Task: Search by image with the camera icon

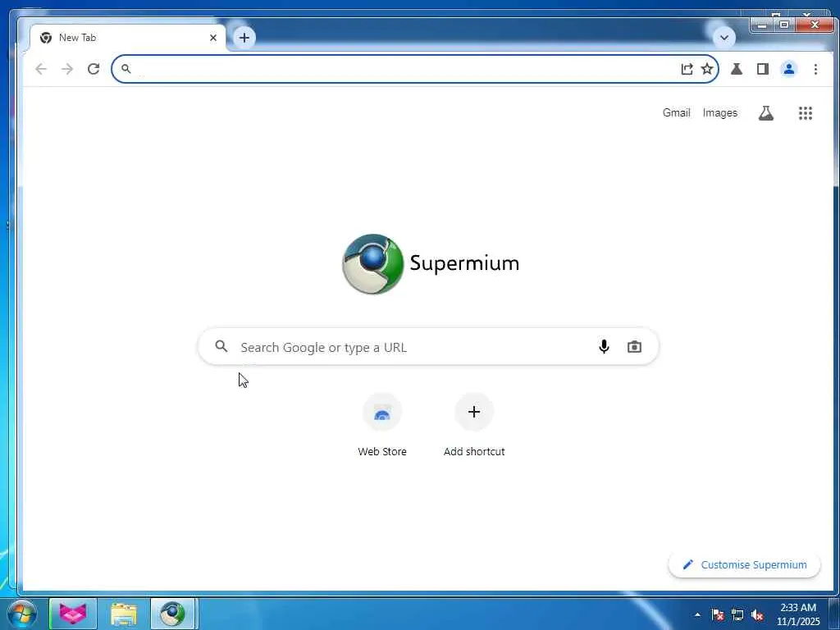Action: pyautogui.click(x=634, y=347)
